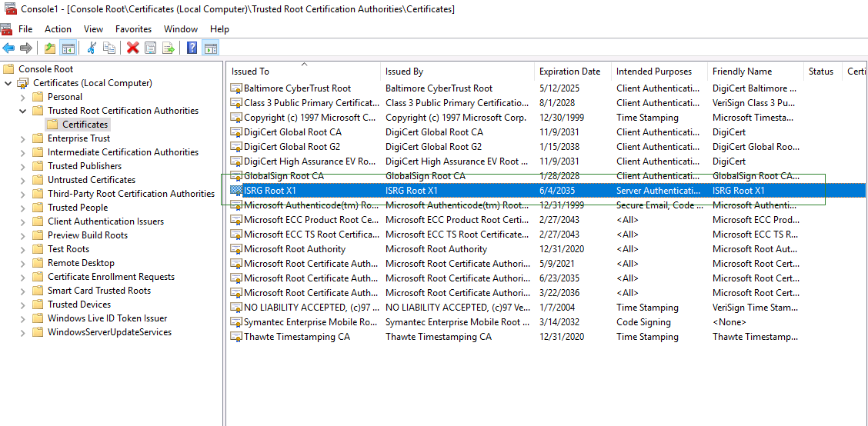868x426 pixels.
Task: Expand the Trusted People arrow
Action: (22, 208)
